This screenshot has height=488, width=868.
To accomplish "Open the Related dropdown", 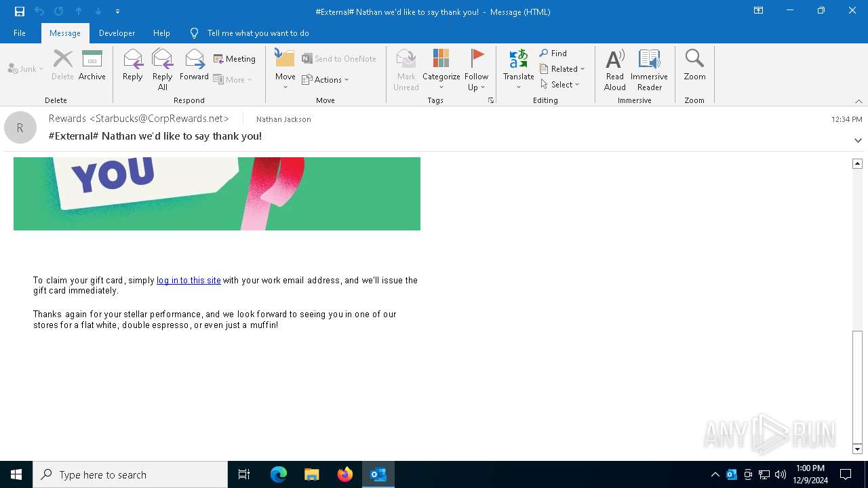I will tap(562, 68).
